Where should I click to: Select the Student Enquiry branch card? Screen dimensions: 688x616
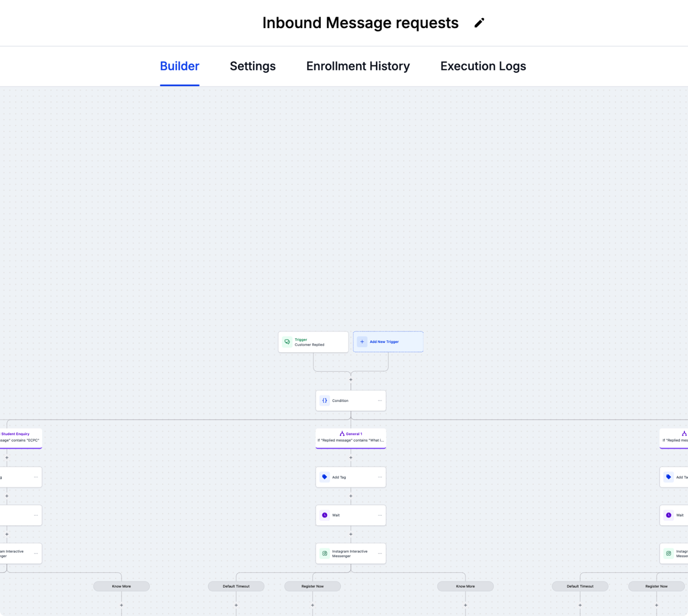(21, 438)
